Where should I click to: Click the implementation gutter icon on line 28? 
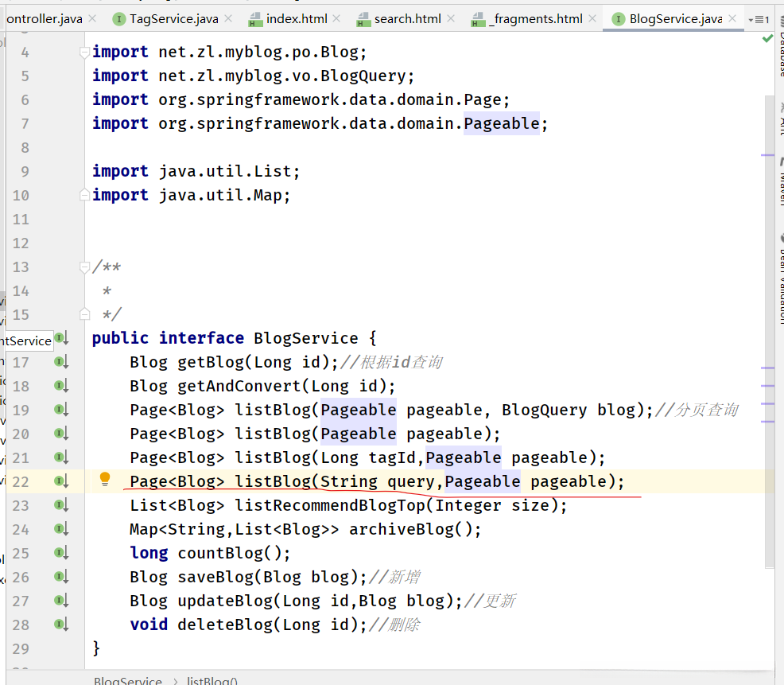61,625
